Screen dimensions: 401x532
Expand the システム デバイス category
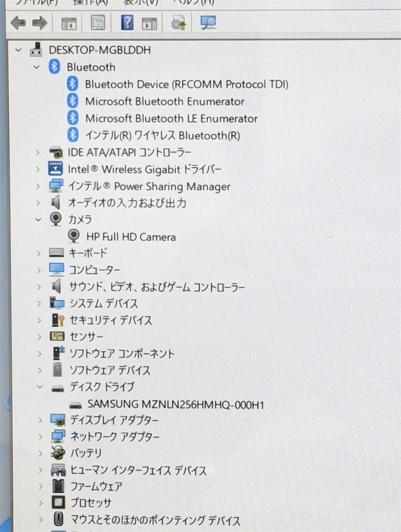[39, 304]
